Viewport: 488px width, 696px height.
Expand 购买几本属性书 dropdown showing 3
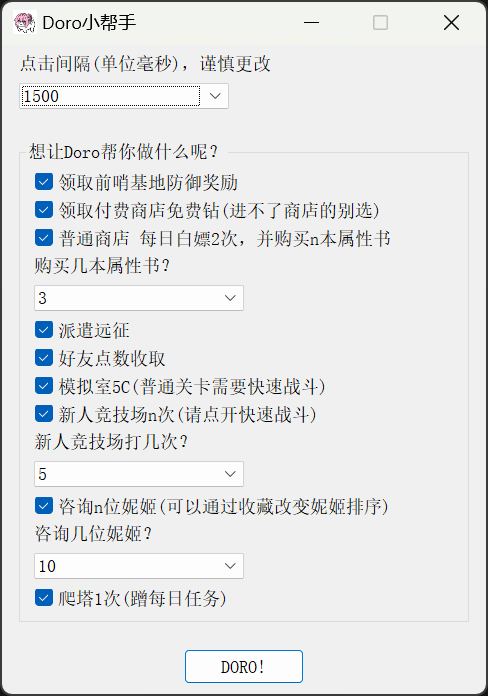click(x=139, y=298)
